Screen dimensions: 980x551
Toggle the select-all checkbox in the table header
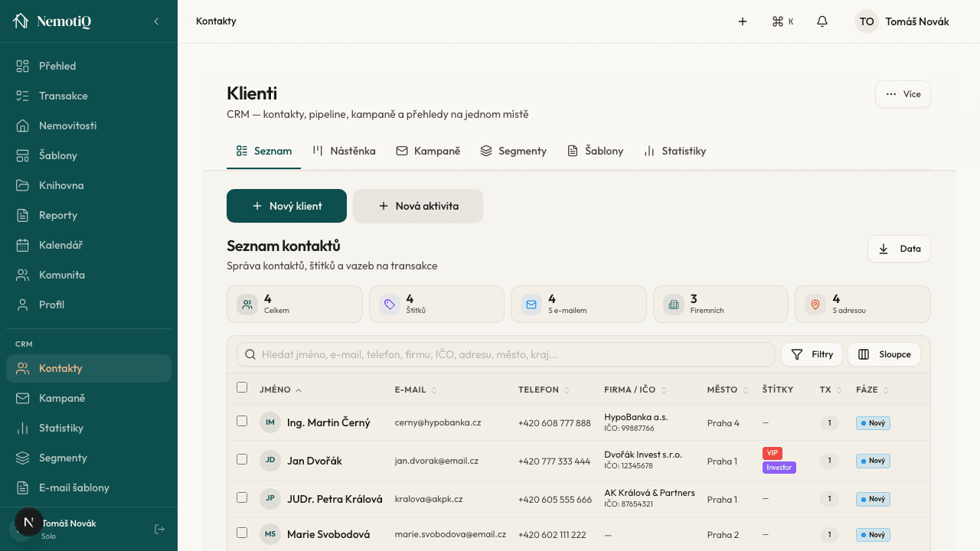(x=242, y=387)
